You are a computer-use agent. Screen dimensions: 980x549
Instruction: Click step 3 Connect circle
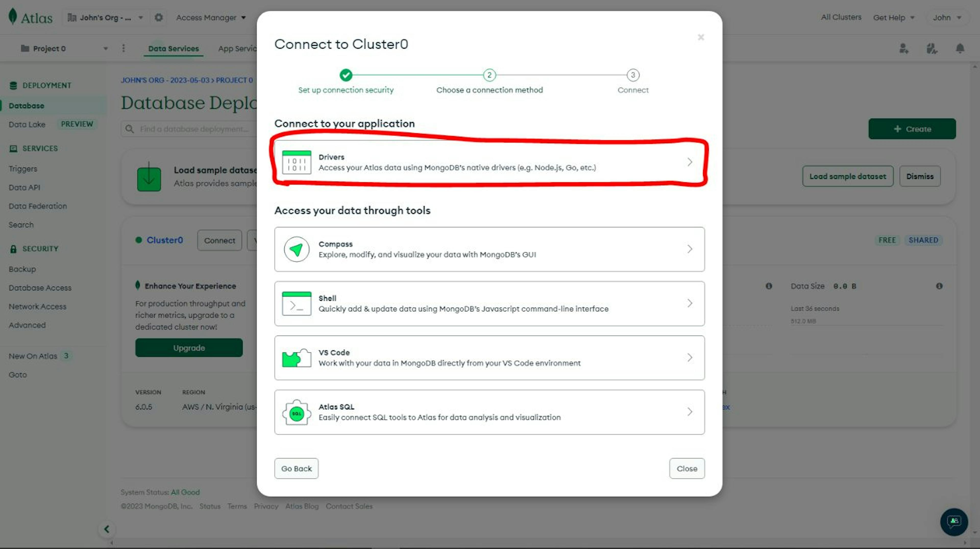click(x=633, y=75)
